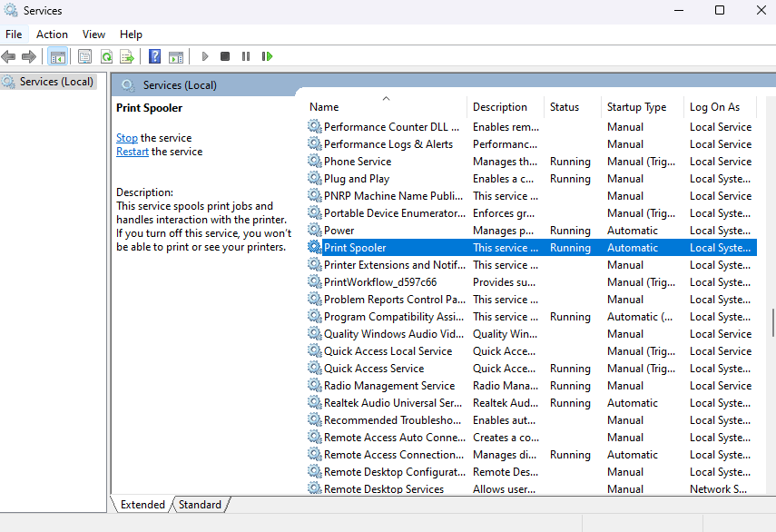Image resolution: width=776 pixels, height=532 pixels.
Task: Click the gear icon beside Realtek Audio Universal Service
Action: 315,403
